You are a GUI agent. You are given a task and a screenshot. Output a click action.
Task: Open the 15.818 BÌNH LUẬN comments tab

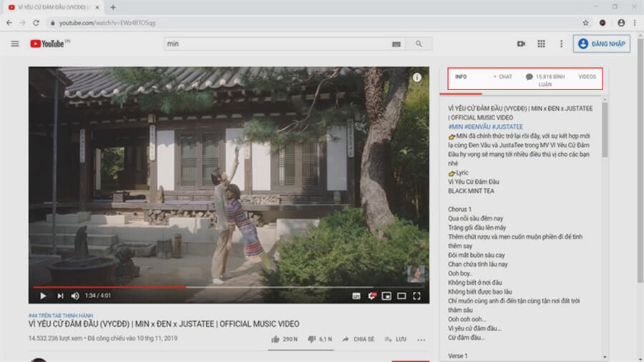tap(545, 80)
